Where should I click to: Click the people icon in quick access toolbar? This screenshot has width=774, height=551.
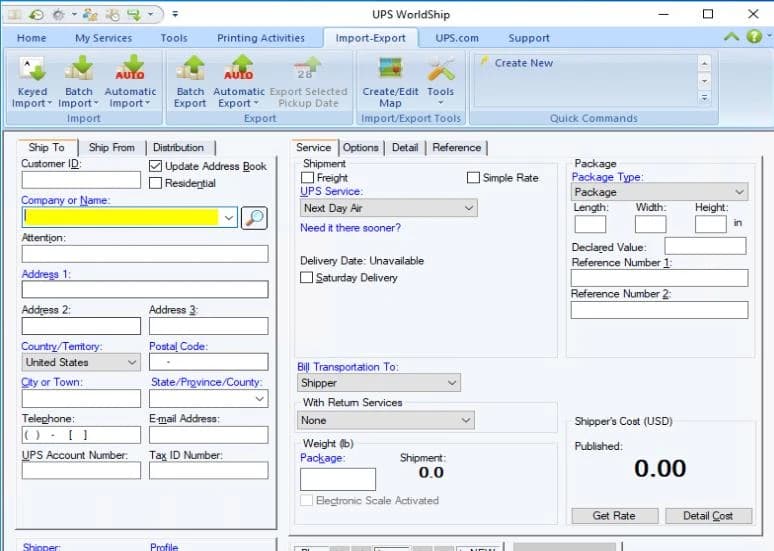(90, 15)
